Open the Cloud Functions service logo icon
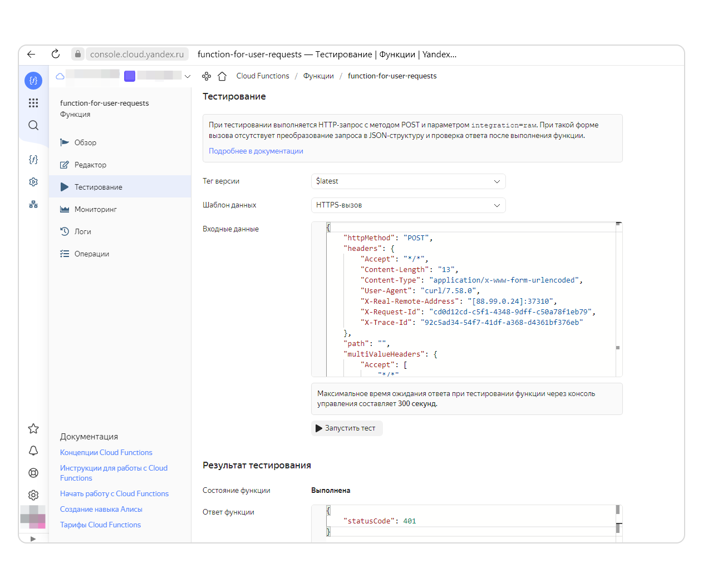 click(x=33, y=81)
